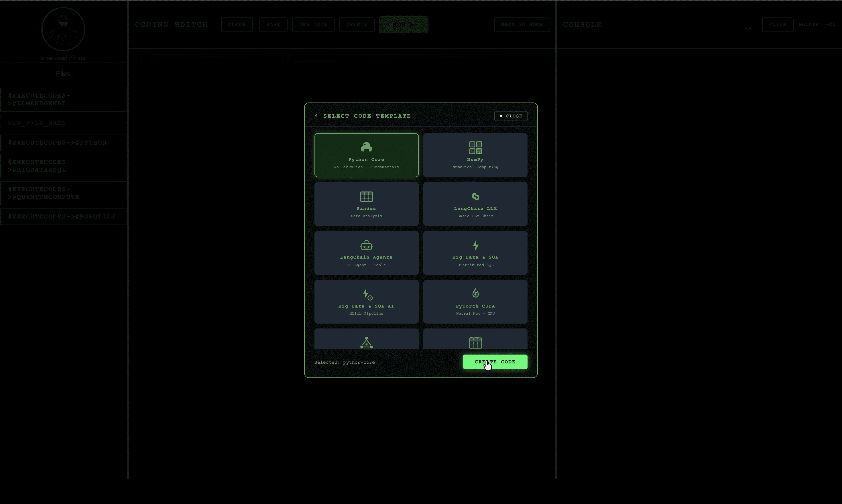The width and height of the screenshot is (842, 504).
Task: Click the khanasad.27nov username label
Action: tap(63, 58)
